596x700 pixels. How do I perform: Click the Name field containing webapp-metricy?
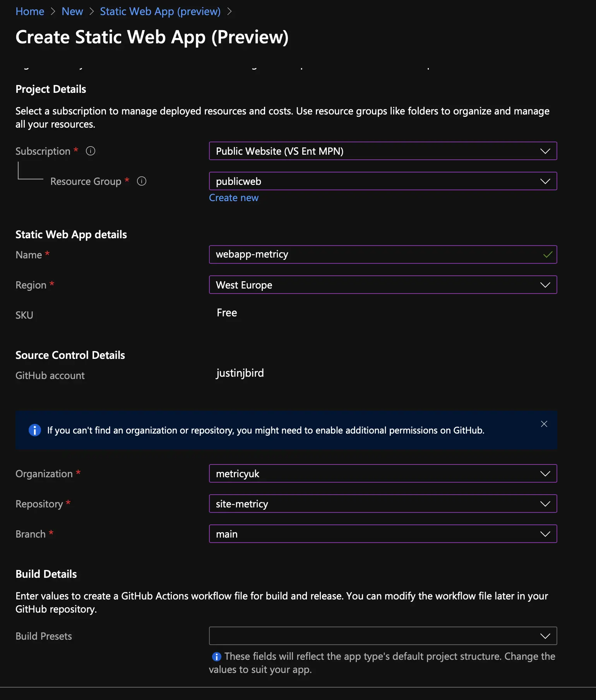click(383, 254)
